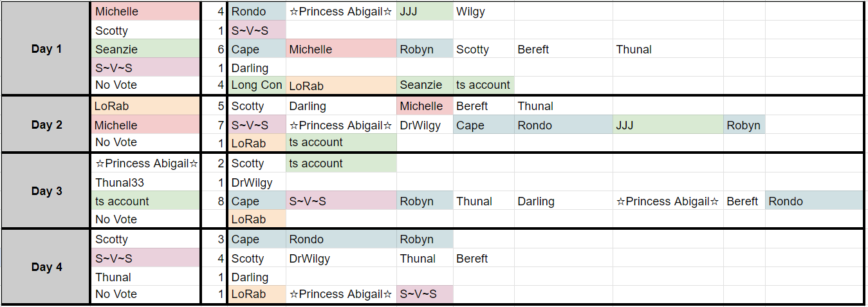This screenshot has width=868, height=307.
Task: Select the JJJ cell in Day 2
Action: pos(668,125)
